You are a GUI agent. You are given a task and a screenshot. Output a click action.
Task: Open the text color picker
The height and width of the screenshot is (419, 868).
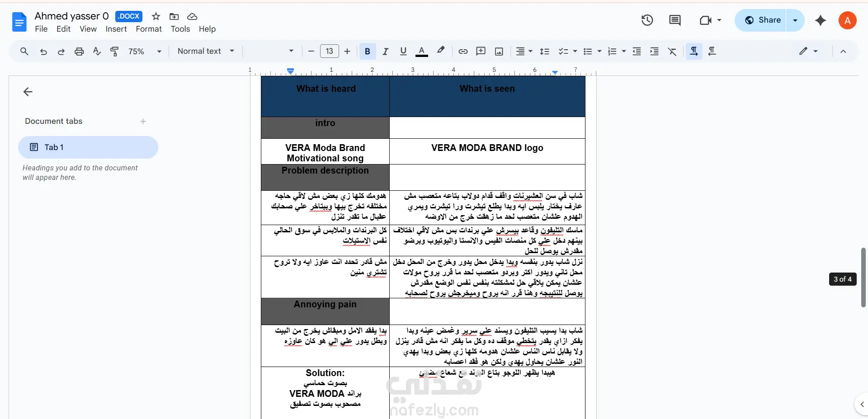click(x=422, y=52)
